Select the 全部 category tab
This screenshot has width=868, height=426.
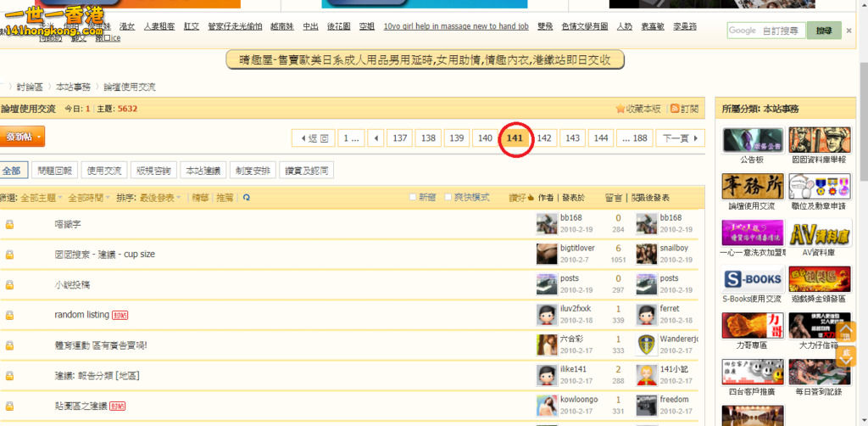[x=11, y=170]
